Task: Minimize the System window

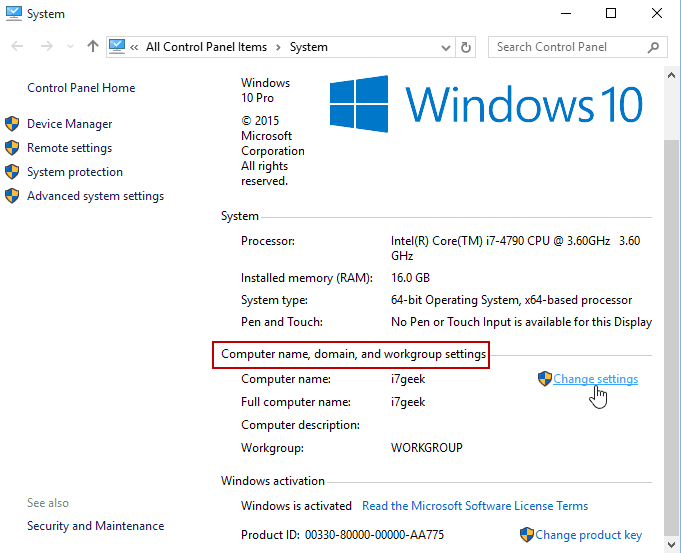Action: [565, 13]
